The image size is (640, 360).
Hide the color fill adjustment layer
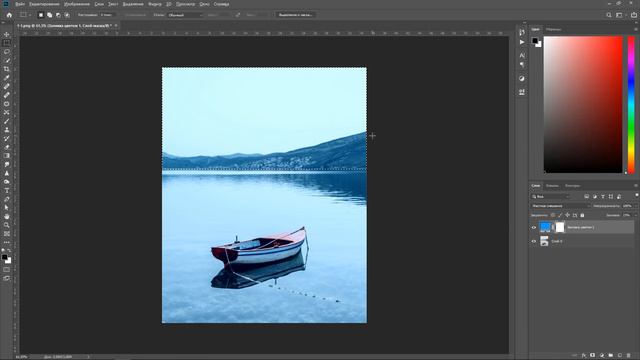pos(533,228)
